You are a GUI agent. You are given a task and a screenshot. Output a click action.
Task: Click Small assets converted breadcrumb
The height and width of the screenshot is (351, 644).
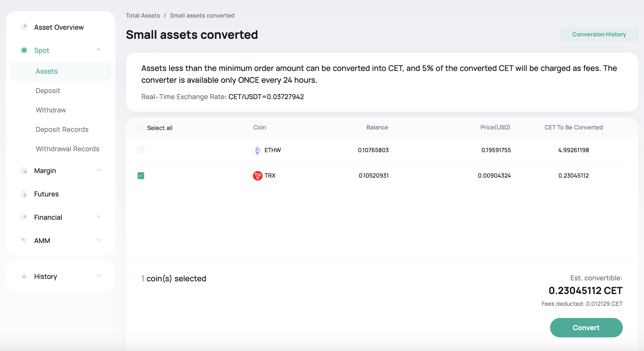(202, 15)
